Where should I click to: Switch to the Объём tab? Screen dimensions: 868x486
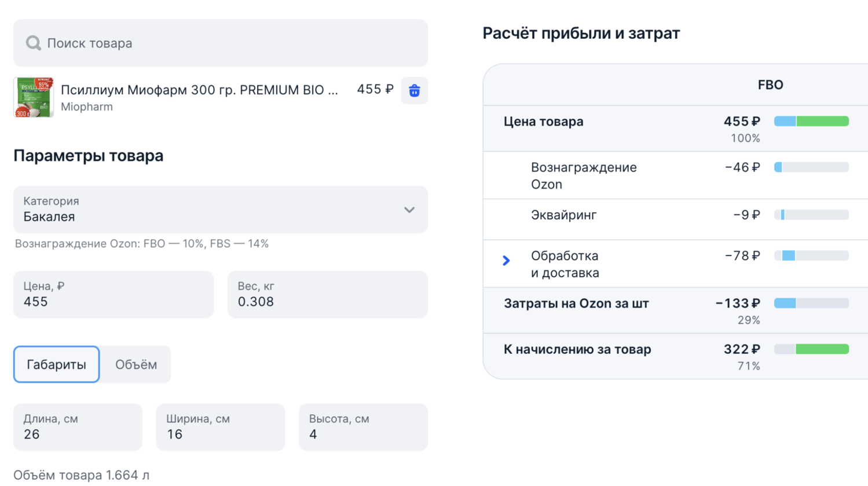coord(136,364)
